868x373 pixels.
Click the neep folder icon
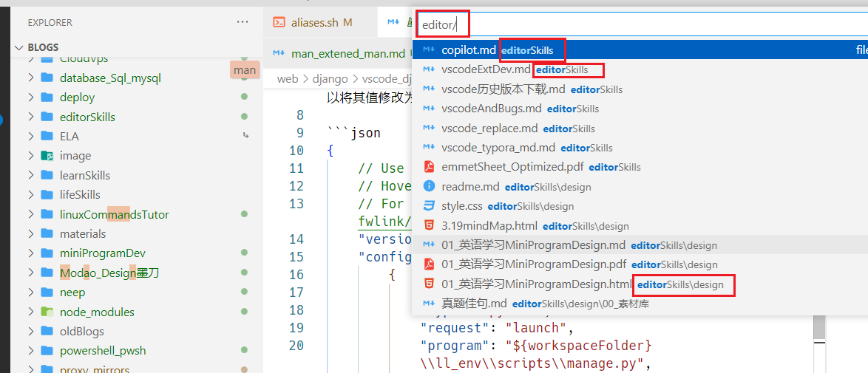[x=47, y=292]
